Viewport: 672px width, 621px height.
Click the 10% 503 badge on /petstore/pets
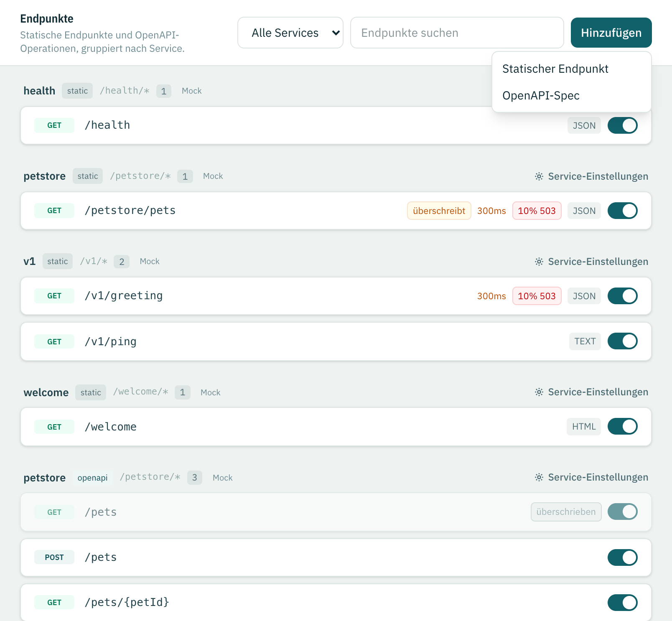coord(537,211)
